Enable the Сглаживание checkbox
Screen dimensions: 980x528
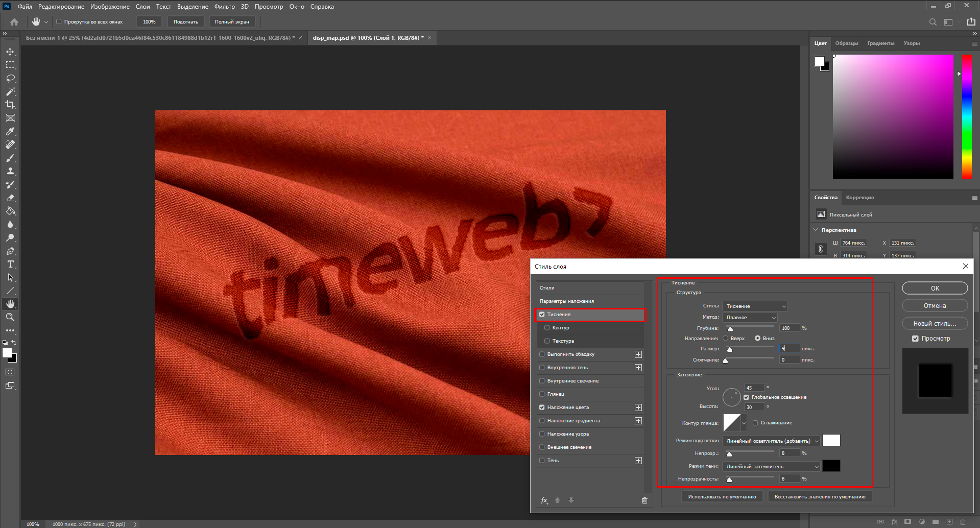pyautogui.click(x=755, y=423)
